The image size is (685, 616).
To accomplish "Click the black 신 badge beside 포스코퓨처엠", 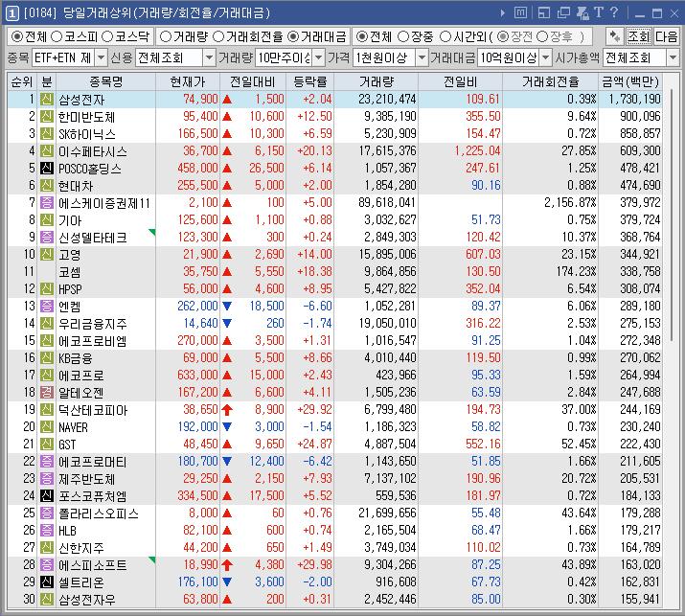I will (47, 496).
